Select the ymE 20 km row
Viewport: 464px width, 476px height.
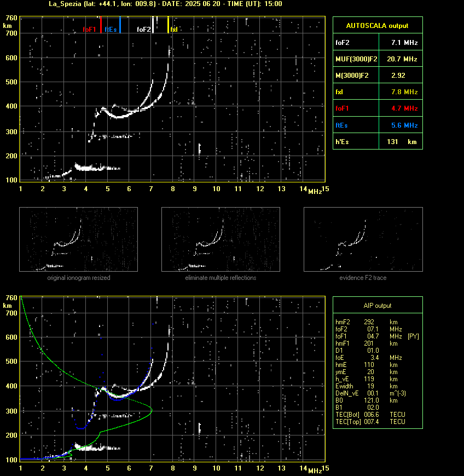pos(367,372)
